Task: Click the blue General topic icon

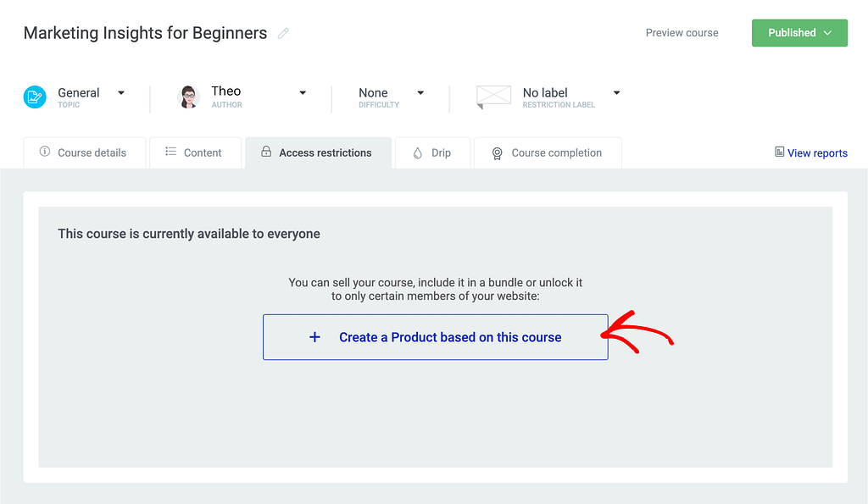Action: point(35,97)
